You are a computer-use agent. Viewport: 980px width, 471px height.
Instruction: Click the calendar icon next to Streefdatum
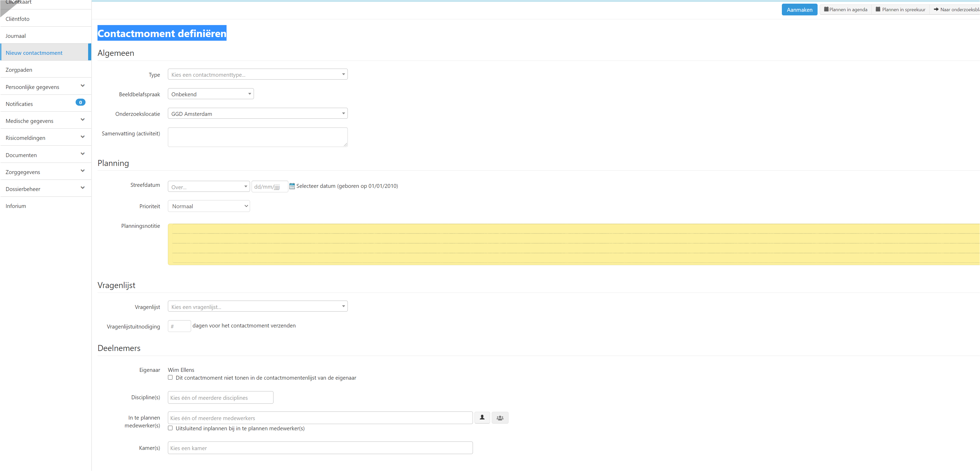point(292,186)
